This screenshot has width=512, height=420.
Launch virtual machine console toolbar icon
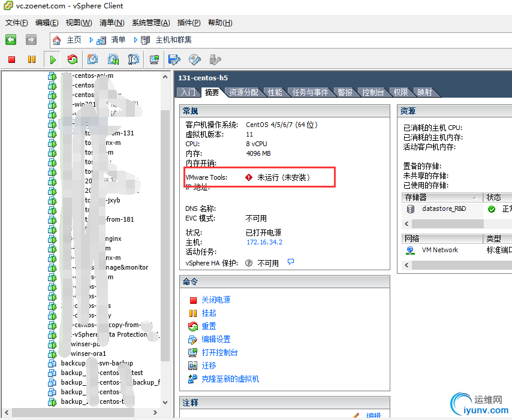click(x=154, y=59)
